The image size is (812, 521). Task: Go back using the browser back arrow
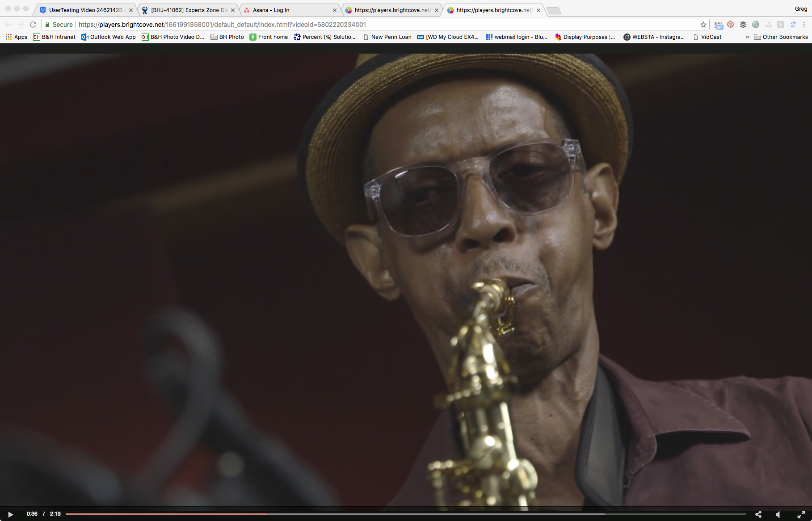click(8, 25)
